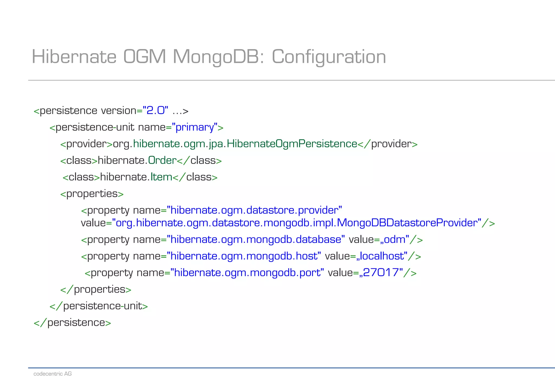Select the class hibernate.Item line
This screenshot has width=555, height=392.
[140, 177]
